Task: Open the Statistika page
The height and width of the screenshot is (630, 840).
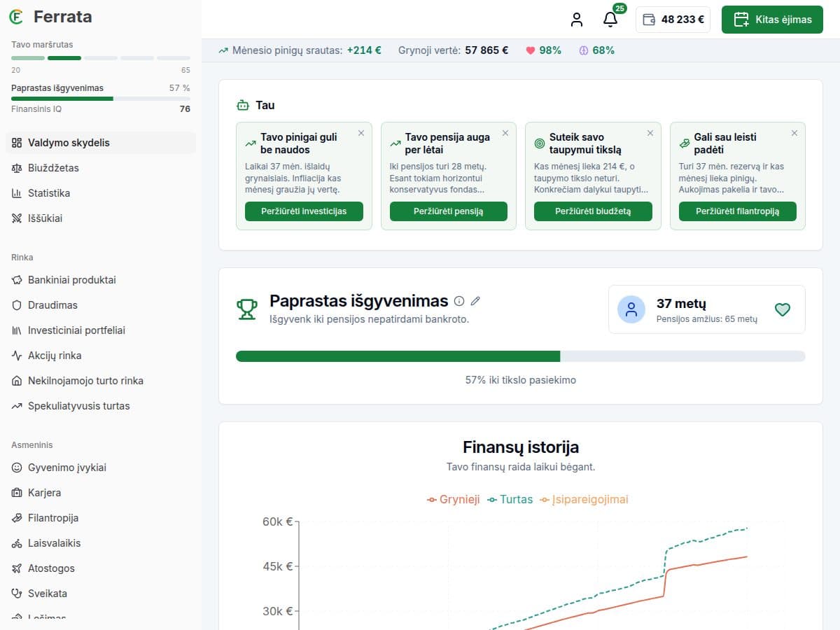Action: point(101,193)
